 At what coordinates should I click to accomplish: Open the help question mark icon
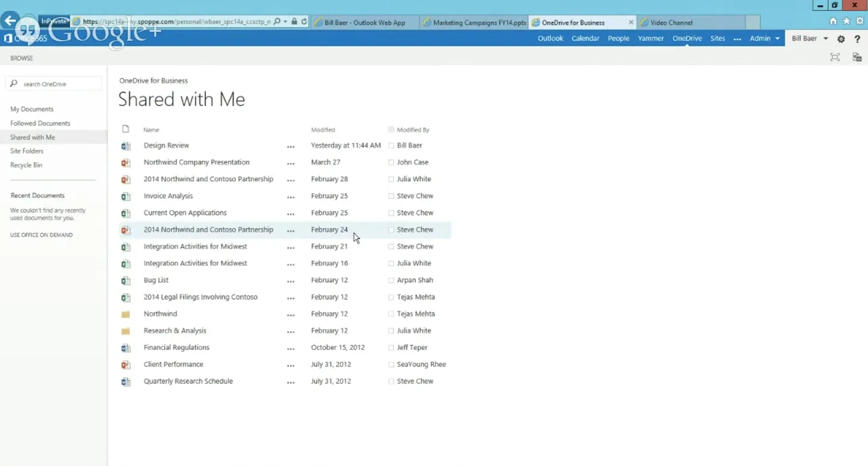pyautogui.click(x=857, y=39)
